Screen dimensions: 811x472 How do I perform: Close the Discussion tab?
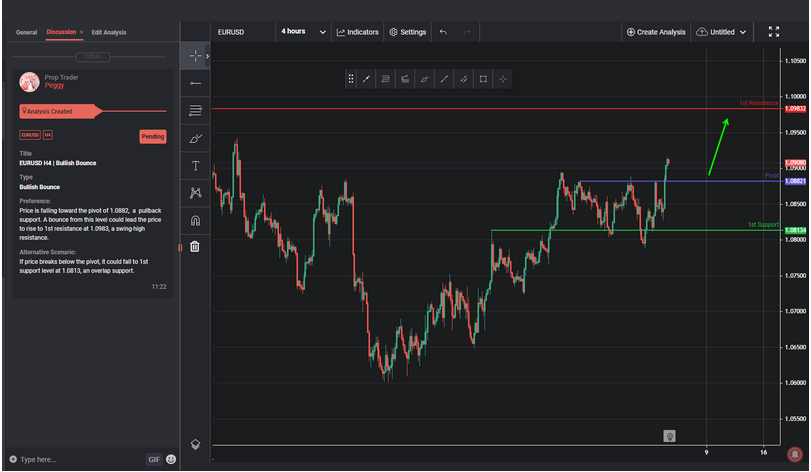pyautogui.click(x=81, y=32)
